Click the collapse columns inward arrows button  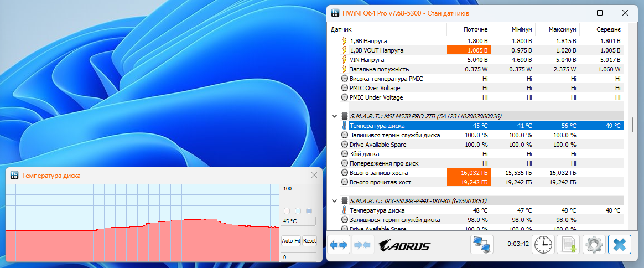coord(362,245)
